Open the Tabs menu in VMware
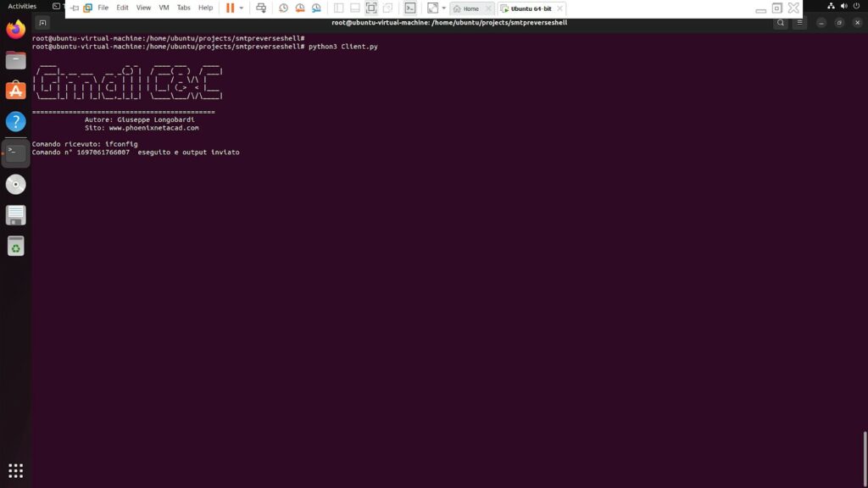868x488 pixels. coord(183,8)
